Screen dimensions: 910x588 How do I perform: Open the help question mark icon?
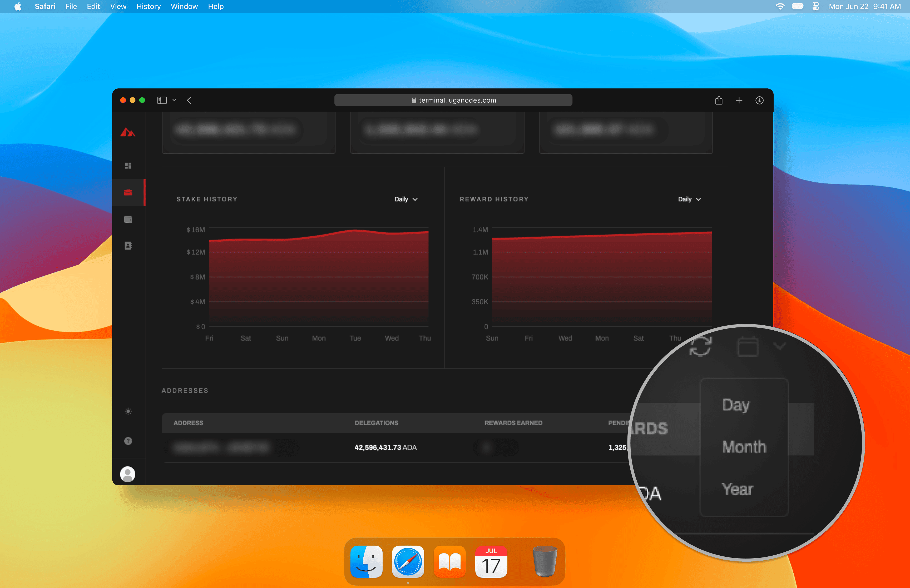coord(128,441)
